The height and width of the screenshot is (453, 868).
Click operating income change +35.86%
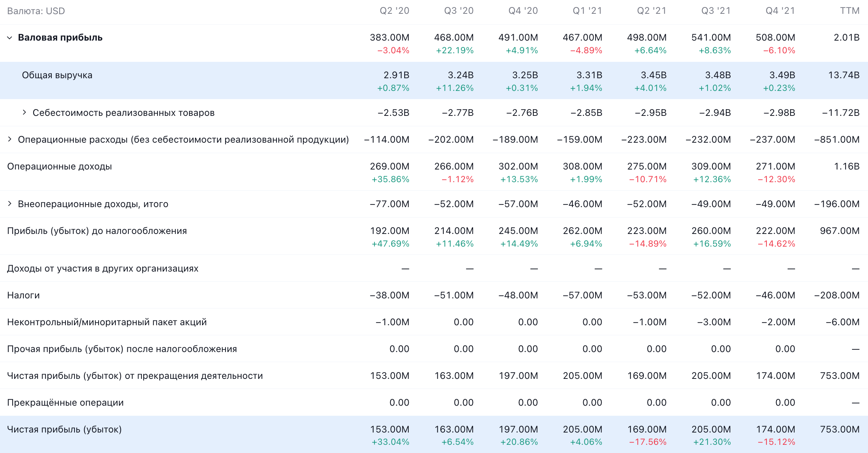tap(390, 179)
